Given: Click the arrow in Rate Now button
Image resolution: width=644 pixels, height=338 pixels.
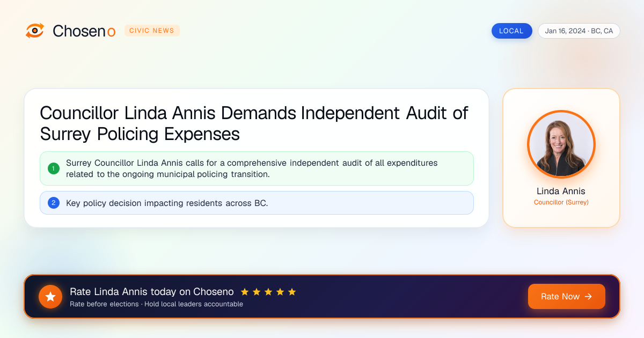Looking at the screenshot, I should click(x=588, y=297).
